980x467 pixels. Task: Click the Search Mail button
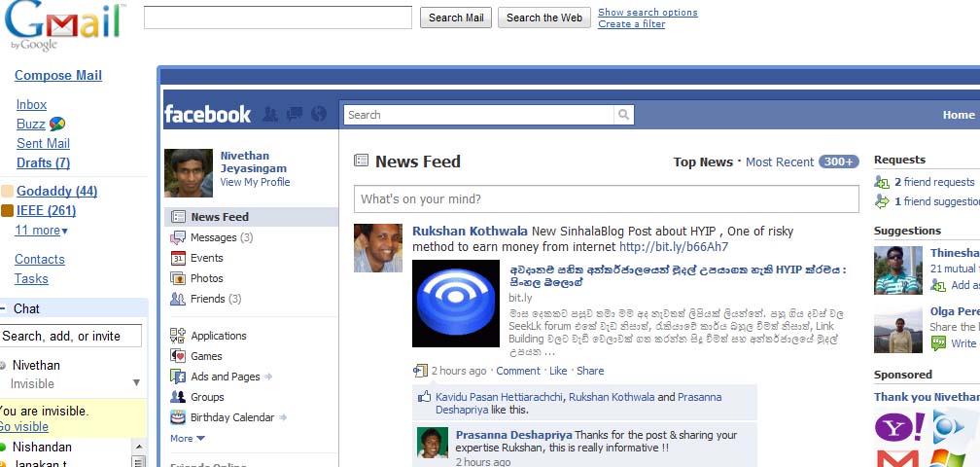tap(456, 18)
